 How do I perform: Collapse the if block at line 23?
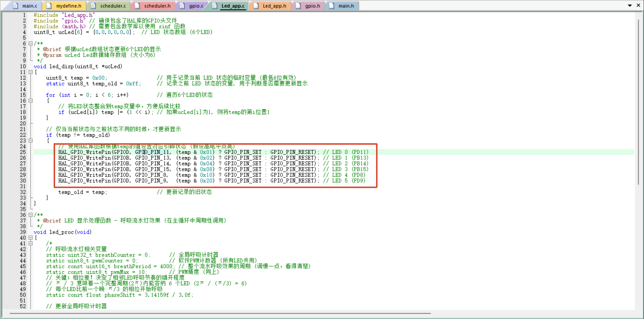coord(30,141)
